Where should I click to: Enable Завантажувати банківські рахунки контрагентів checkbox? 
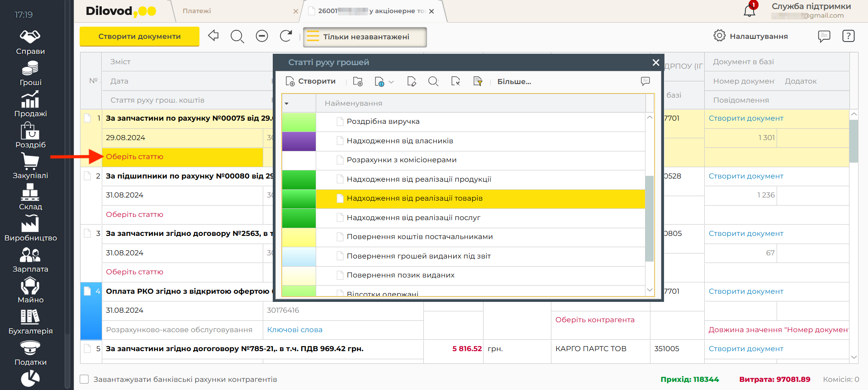pyautogui.click(x=85, y=379)
